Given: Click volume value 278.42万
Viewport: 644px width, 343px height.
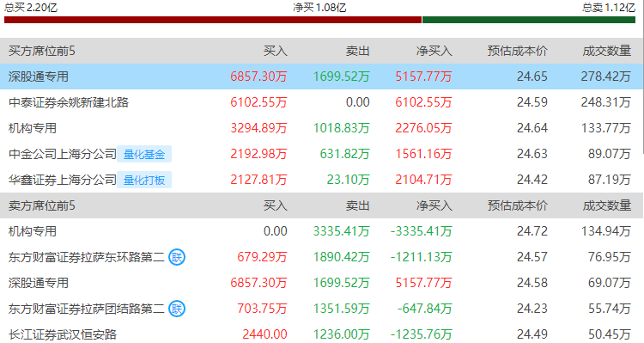Looking at the screenshot, I should (606, 77).
